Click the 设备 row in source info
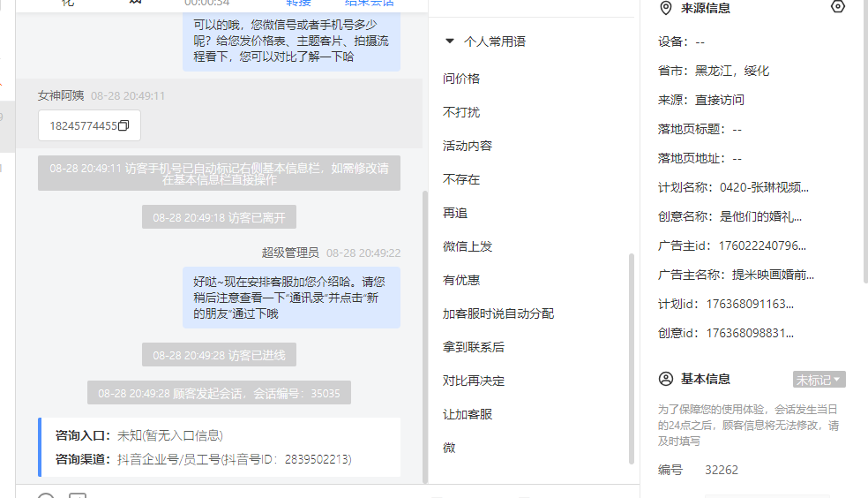The width and height of the screenshot is (868, 498). 682,42
